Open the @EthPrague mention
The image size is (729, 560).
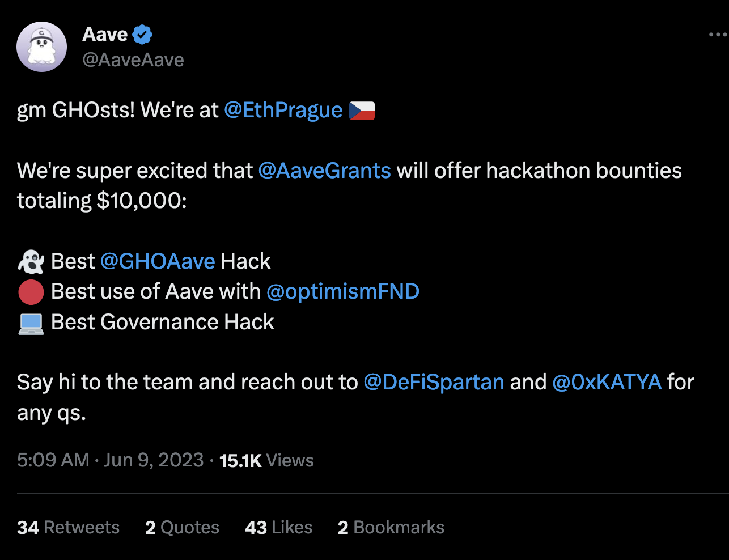coord(283,110)
